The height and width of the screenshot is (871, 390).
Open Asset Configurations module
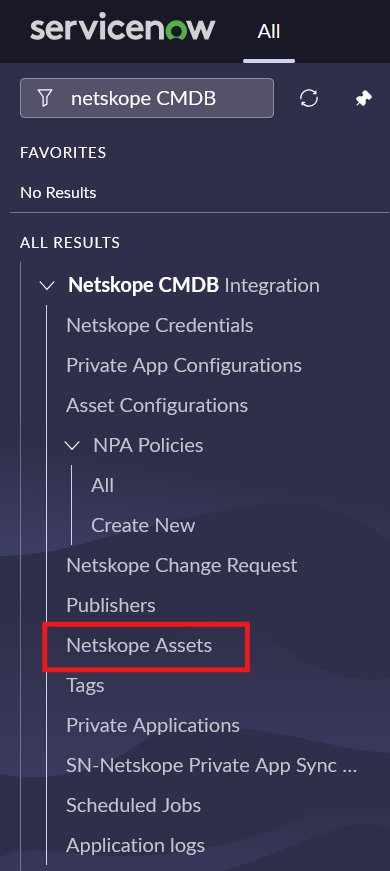[x=157, y=406]
